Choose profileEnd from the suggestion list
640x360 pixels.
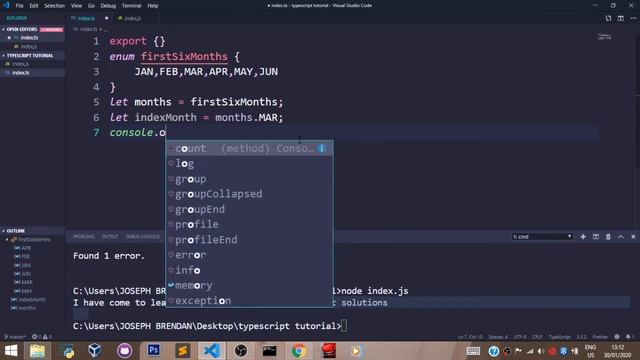coord(249,240)
